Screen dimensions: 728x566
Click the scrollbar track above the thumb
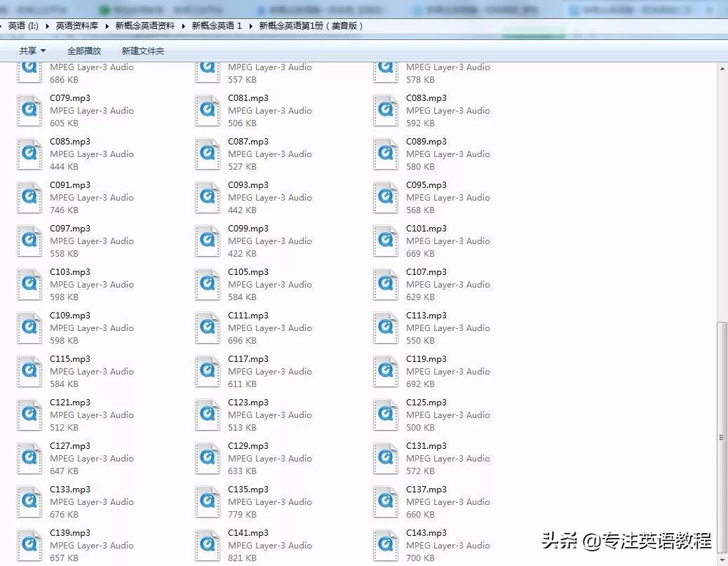722,197
